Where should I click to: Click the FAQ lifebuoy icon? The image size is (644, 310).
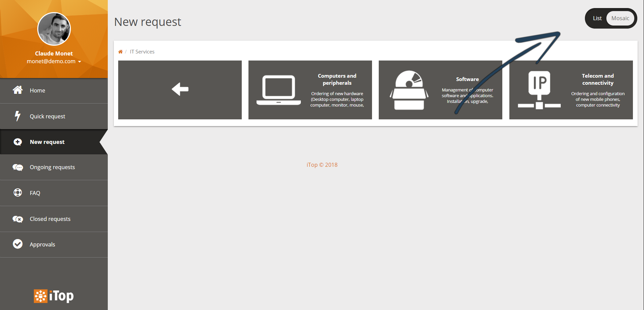17,192
